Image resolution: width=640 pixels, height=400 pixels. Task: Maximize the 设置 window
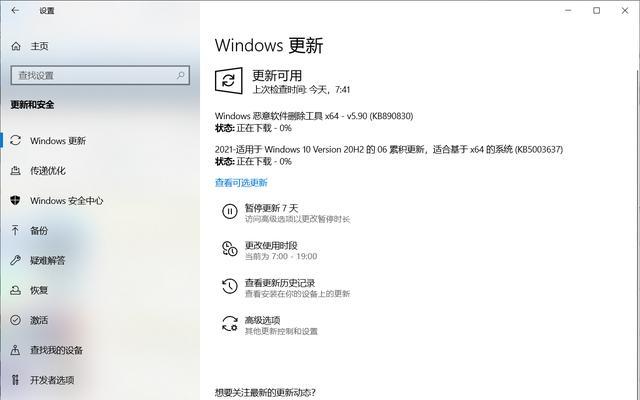[x=596, y=11]
